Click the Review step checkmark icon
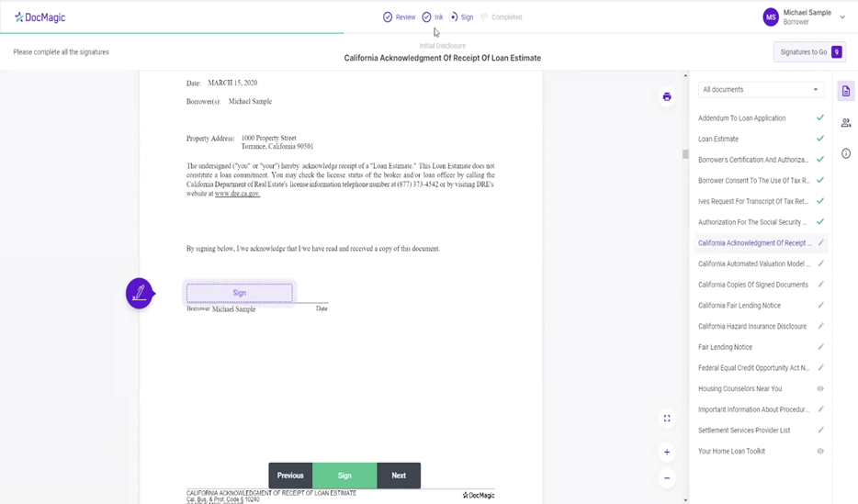This screenshot has height=504, width=858. click(388, 17)
